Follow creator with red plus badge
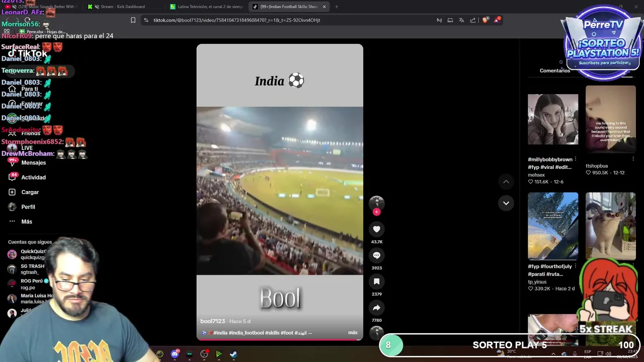This screenshot has width=644, height=362. [376, 212]
